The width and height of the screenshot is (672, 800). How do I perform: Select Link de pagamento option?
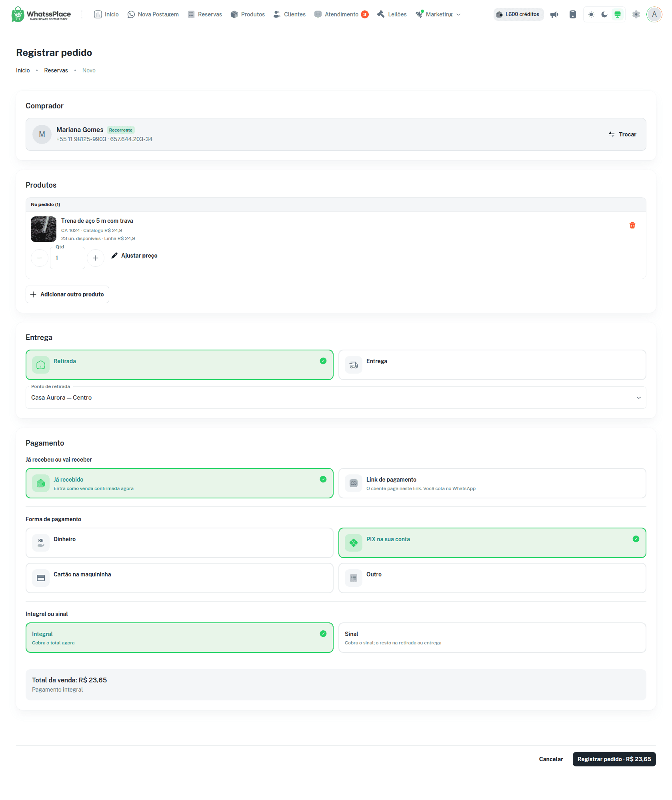point(492,483)
